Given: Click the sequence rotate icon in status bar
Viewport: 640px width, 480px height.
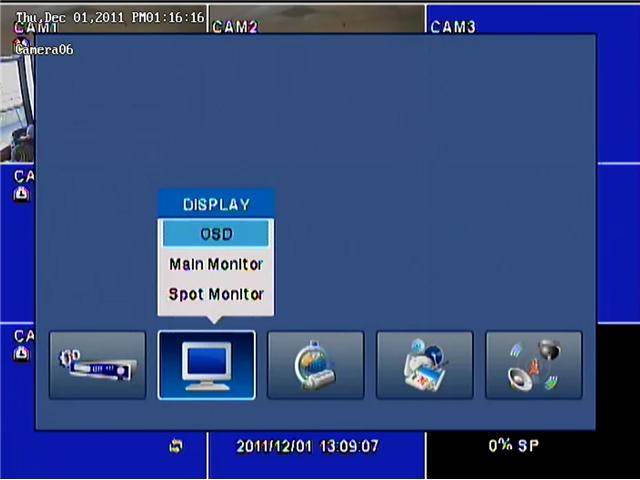Looking at the screenshot, I should pos(176,446).
